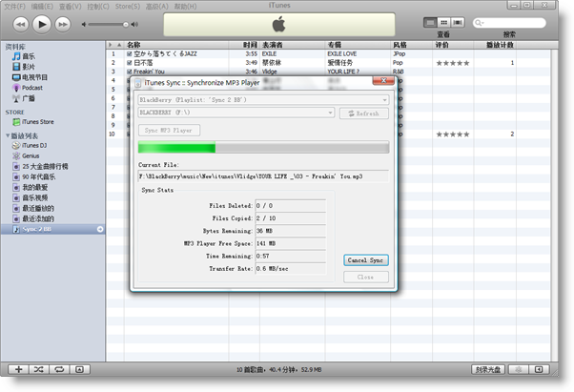Add a new playlist with plus button
Screen dimensions: 574x392
(x=18, y=369)
